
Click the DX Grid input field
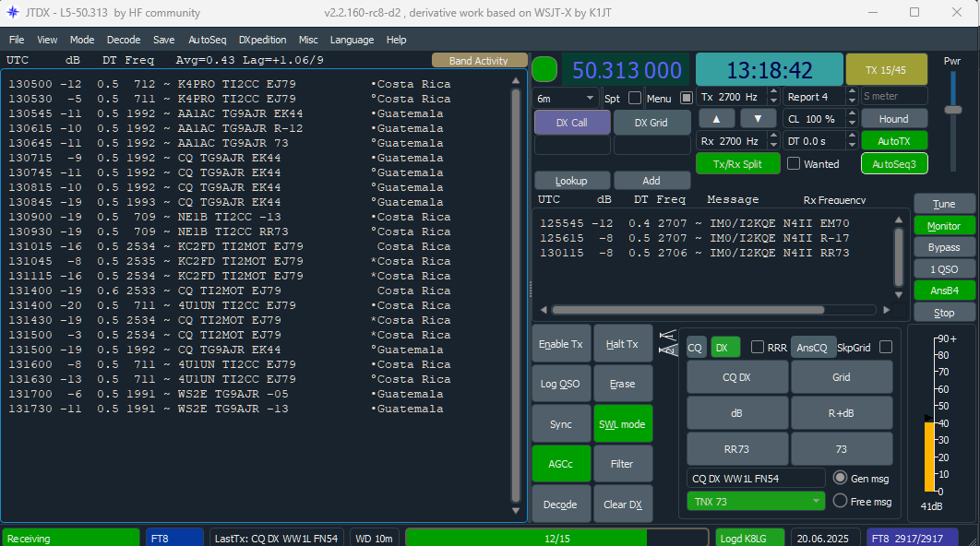pos(651,144)
